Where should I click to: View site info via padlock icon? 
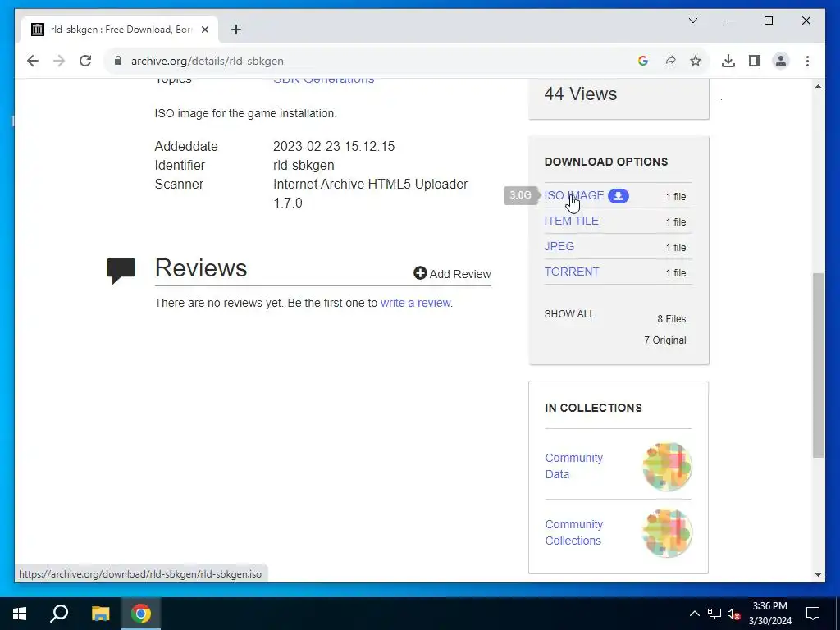(x=118, y=61)
